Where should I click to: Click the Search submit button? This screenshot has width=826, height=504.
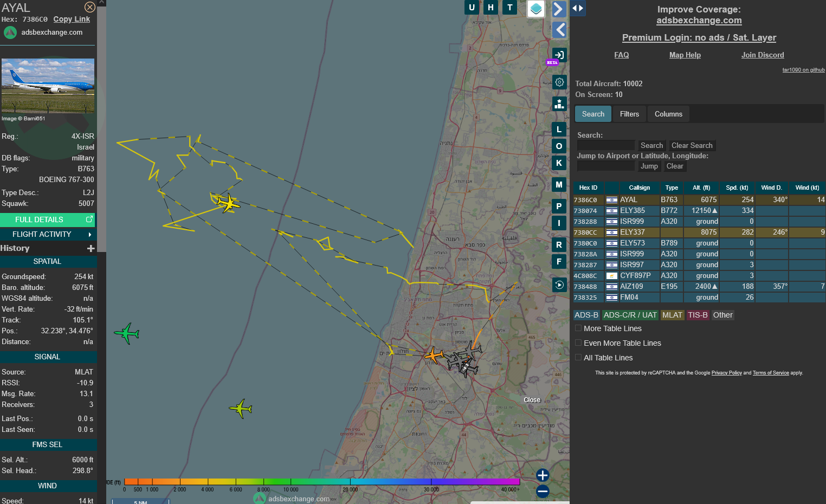click(651, 145)
